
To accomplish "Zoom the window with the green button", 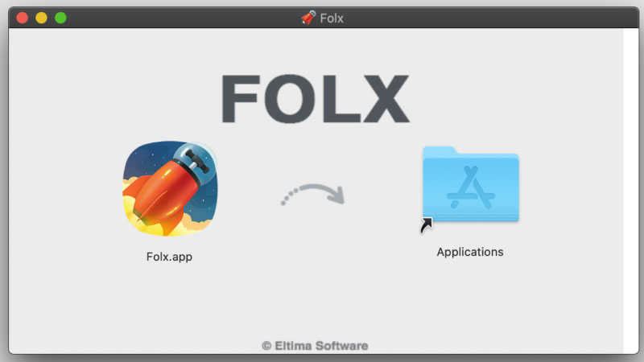I will tap(61, 18).
